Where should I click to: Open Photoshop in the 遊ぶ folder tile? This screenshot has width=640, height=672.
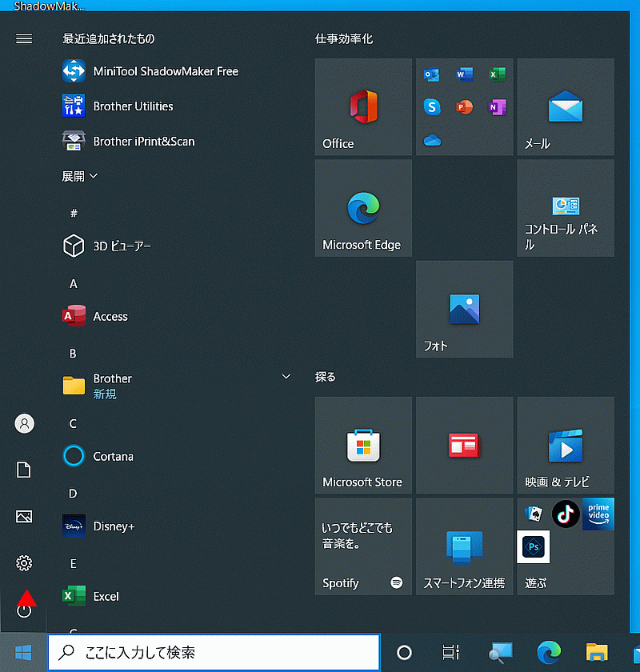534,547
